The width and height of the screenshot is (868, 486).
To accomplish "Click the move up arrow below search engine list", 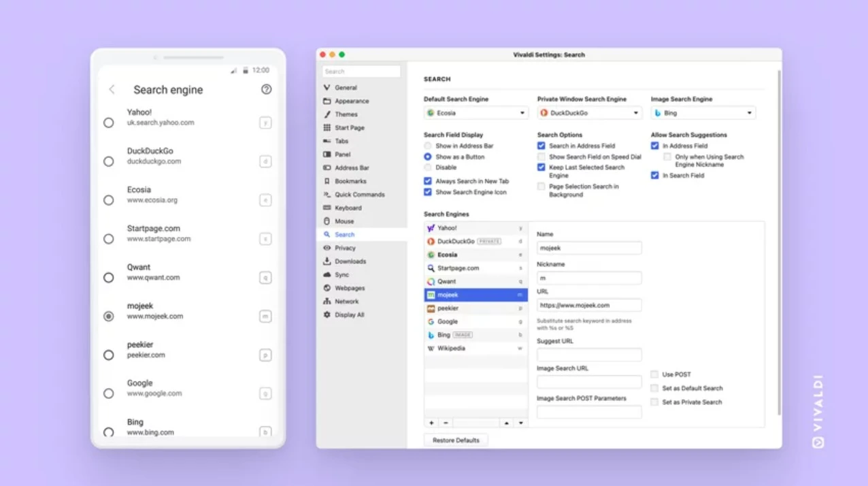I will coord(506,423).
